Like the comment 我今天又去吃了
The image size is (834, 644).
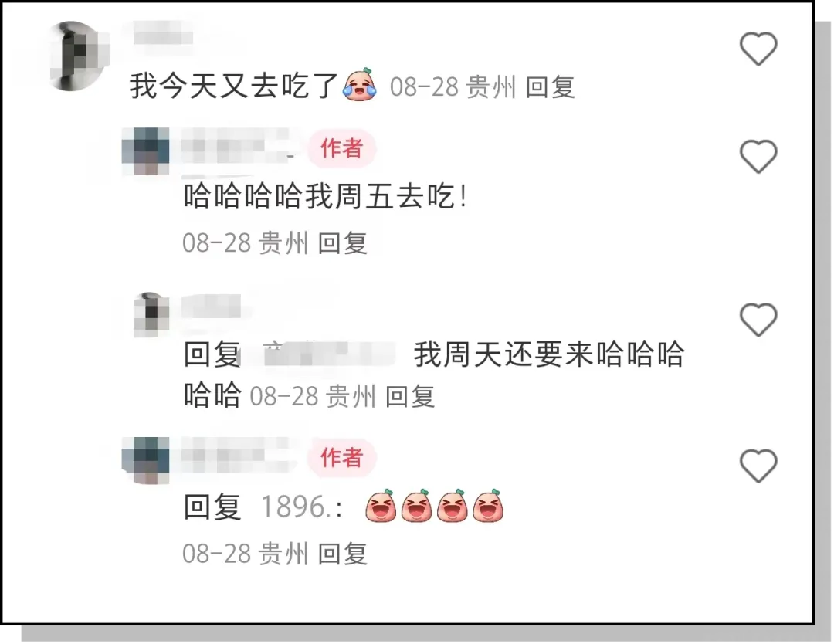[758, 49]
